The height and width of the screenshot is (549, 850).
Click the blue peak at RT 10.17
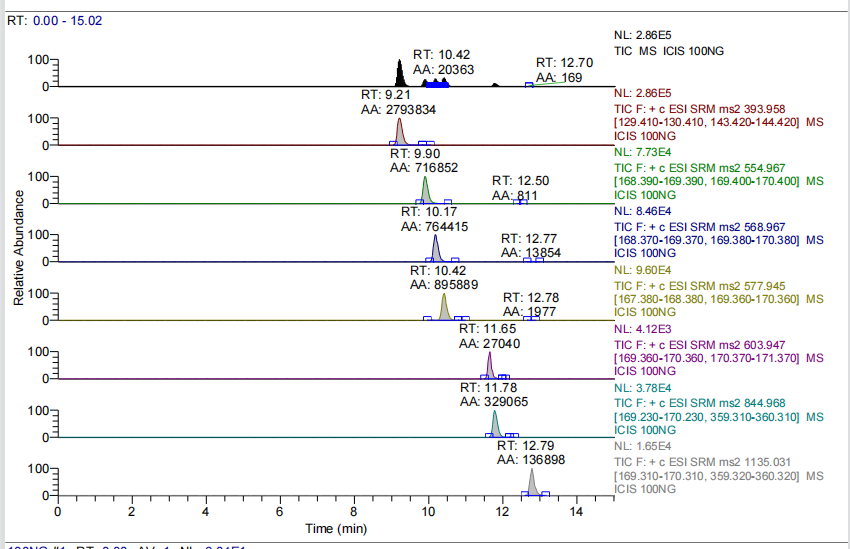pyautogui.click(x=435, y=249)
